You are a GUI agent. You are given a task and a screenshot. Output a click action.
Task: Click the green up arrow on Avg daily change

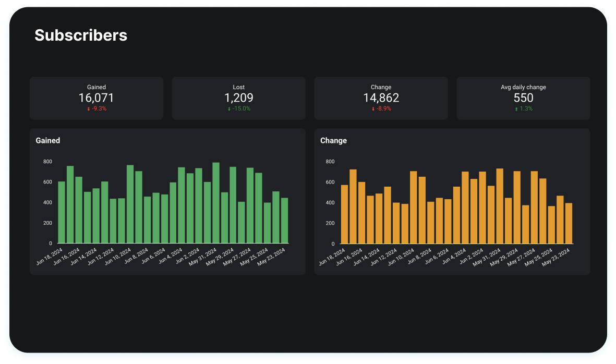(516, 108)
